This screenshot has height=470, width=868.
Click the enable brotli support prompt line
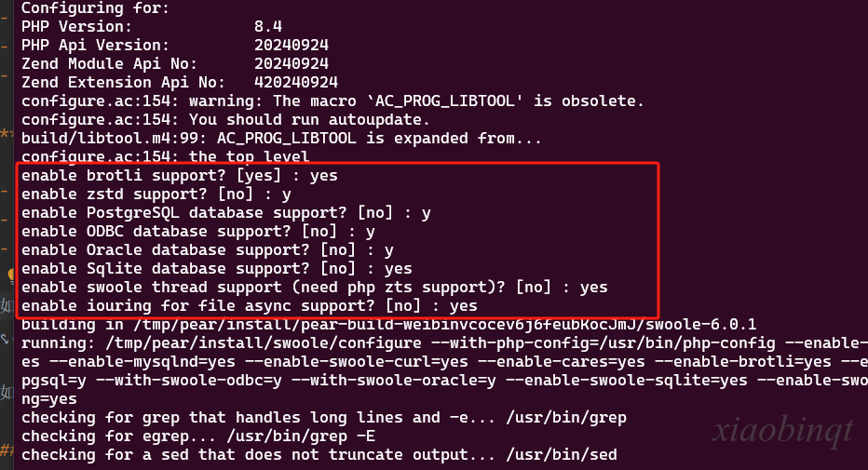180,176
